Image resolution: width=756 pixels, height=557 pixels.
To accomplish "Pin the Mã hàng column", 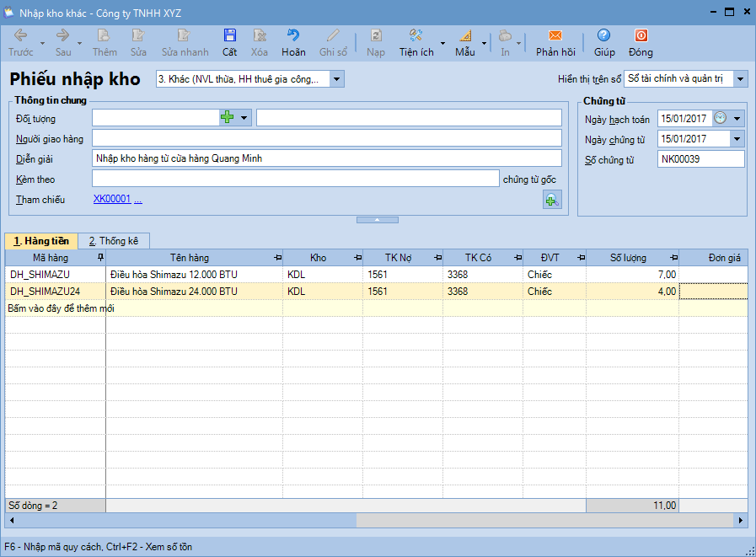I will [x=101, y=258].
